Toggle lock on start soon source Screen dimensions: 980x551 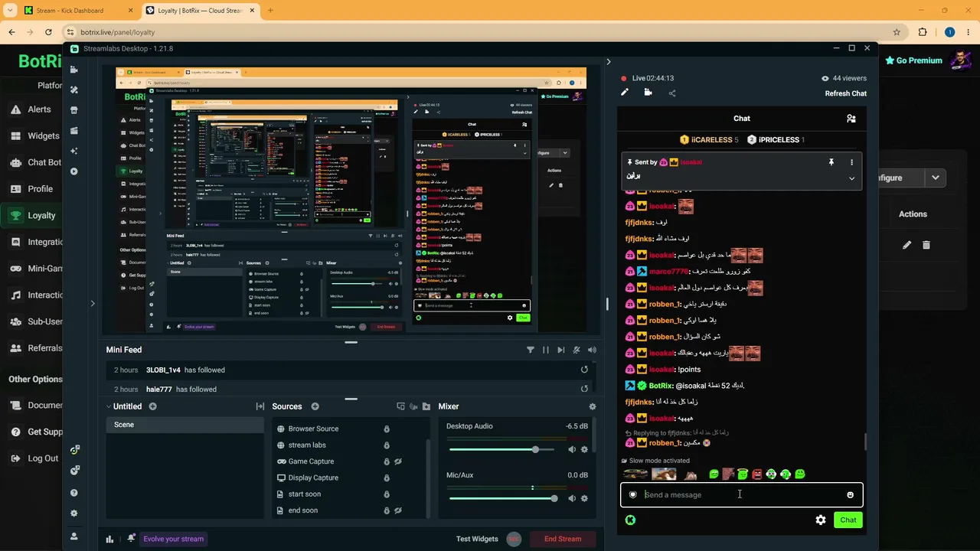(387, 494)
